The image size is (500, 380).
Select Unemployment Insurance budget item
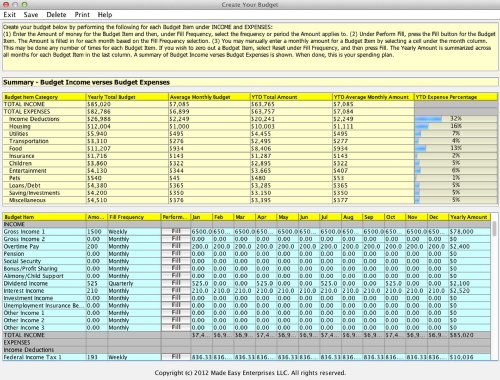click(x=44, y=305)
